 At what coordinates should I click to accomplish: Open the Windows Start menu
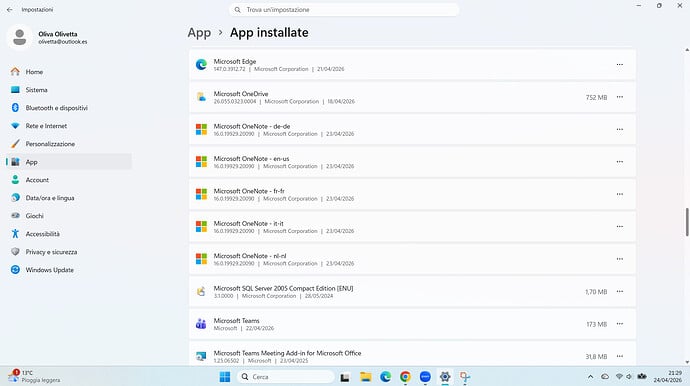pos(225,377)
